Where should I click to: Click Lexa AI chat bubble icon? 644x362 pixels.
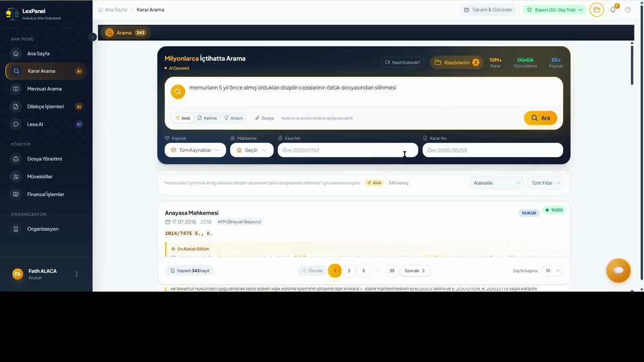pos(16,124)
